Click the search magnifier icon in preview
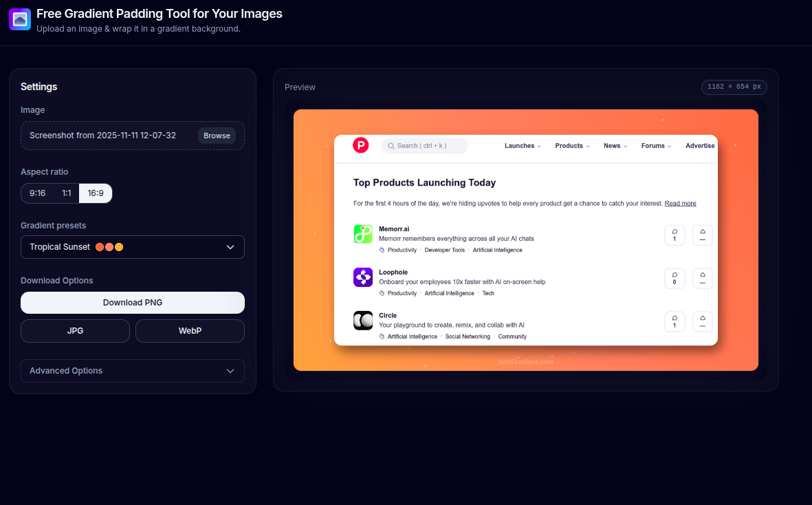 (391, 145)
